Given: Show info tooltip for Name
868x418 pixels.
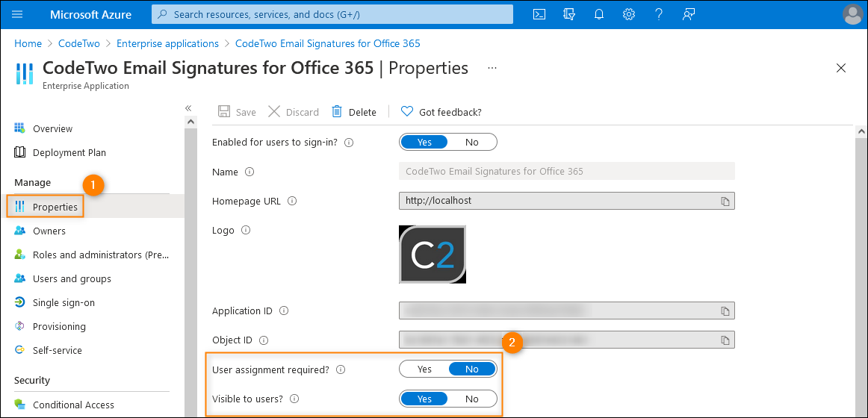Looking at the screenshot, I should click(x=249, y=172).
